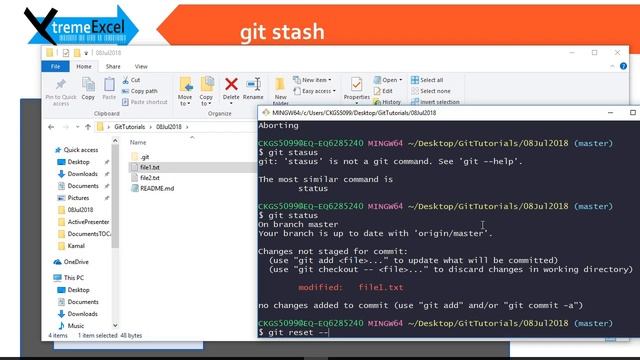Click 08Jul2018 in the address bar
Image resolution: width=640 pixels, height=360 pixels.
pos(169,127)
